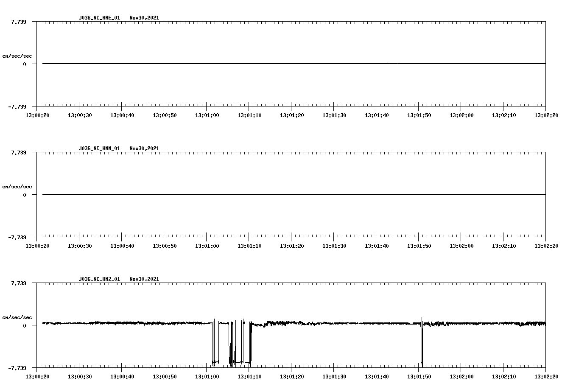The height and width of the screenshot is (392, 576).
Task: Click zero axis label on HNE plot
Action: [x=25, y=64]
